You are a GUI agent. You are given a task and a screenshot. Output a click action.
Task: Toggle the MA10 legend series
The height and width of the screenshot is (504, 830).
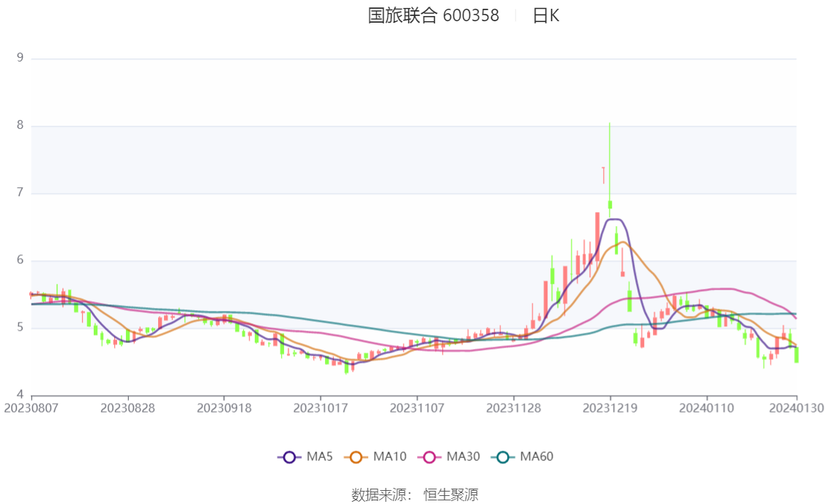coord(375,457)
